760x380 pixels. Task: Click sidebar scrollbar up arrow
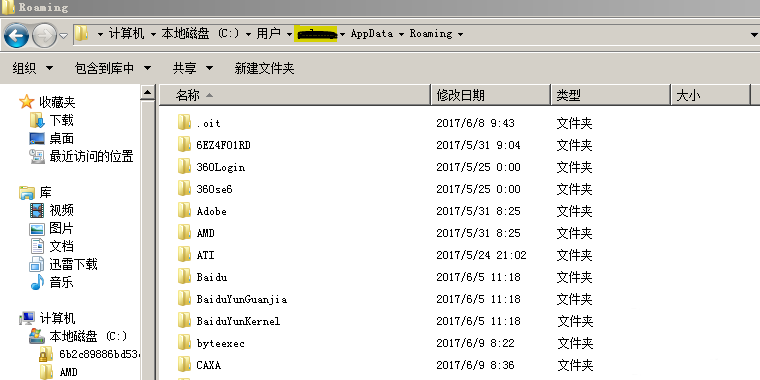pyautogui.click(x=148, y=93)
